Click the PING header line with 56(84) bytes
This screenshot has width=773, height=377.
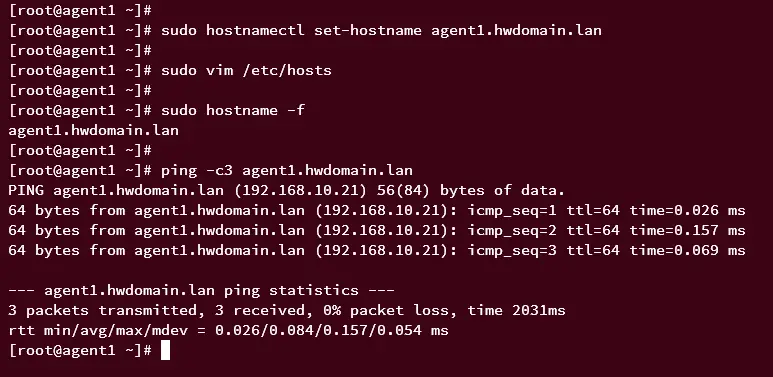286,190
